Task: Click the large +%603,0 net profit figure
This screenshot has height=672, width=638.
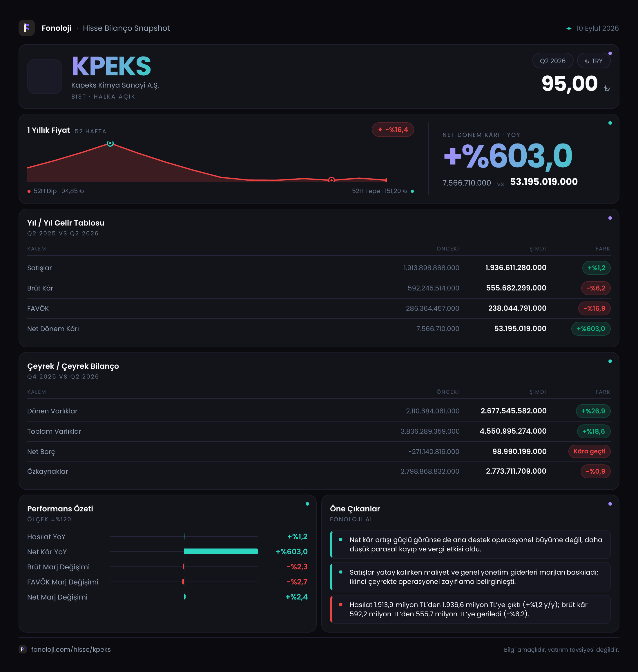Action: pos(508,156)
